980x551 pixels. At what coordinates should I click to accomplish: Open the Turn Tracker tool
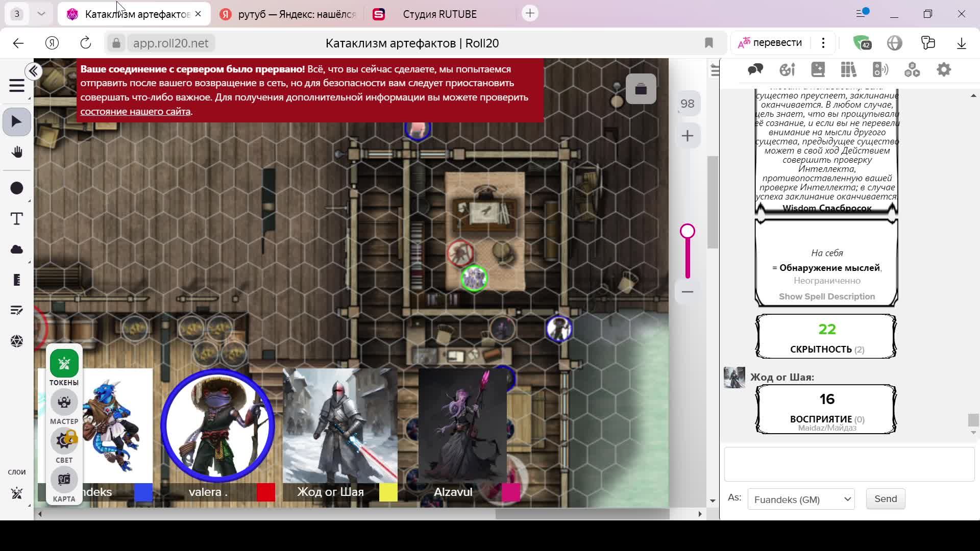point(17,310)
